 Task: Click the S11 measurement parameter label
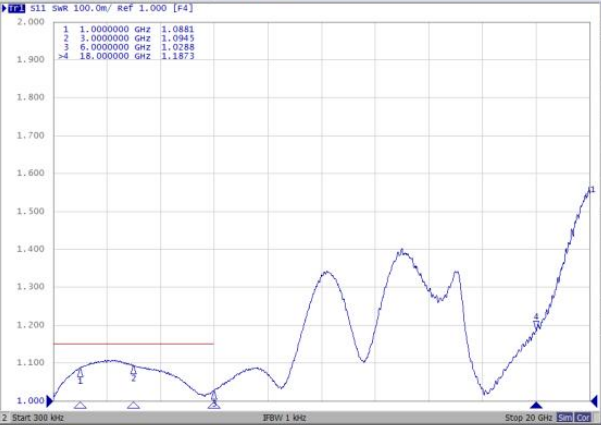coord(34,7)
